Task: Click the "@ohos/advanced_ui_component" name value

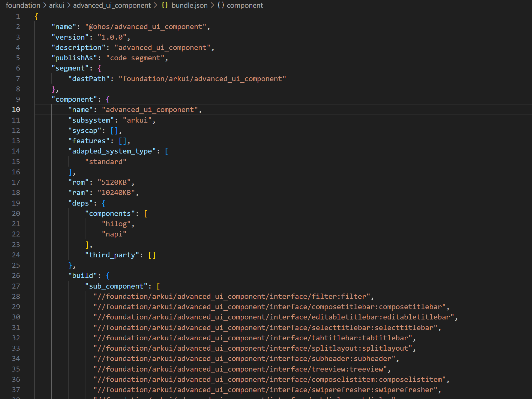Action: (x=146, y=27)
